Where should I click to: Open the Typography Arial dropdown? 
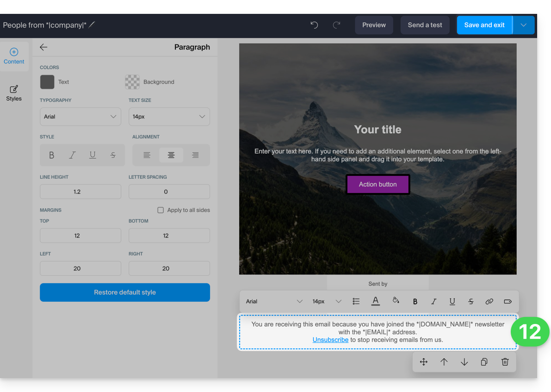coord(80,117)
